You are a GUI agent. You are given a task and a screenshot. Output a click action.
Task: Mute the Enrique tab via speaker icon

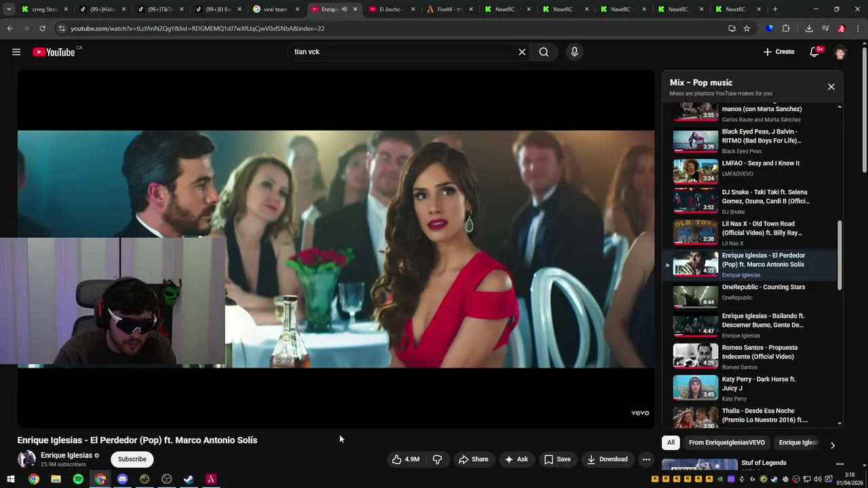coord(344,9)
